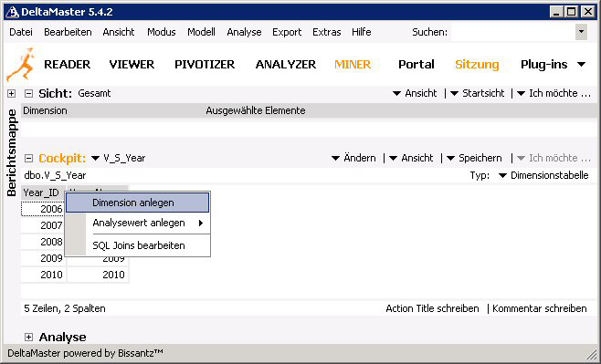The height and width of the screenshot is (364, 601).
Task: Select the 2007 Year_ID cell
Action: pyautogui.click(x=43, y=225)
